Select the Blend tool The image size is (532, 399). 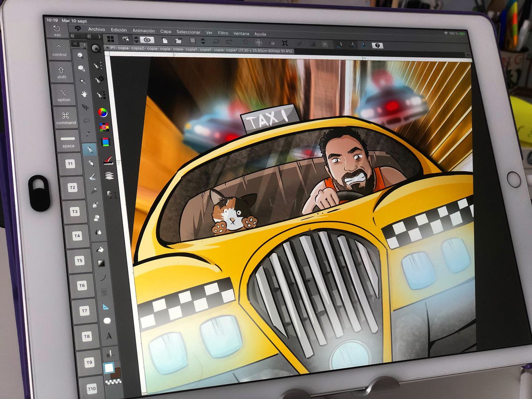tap(98, 232)
